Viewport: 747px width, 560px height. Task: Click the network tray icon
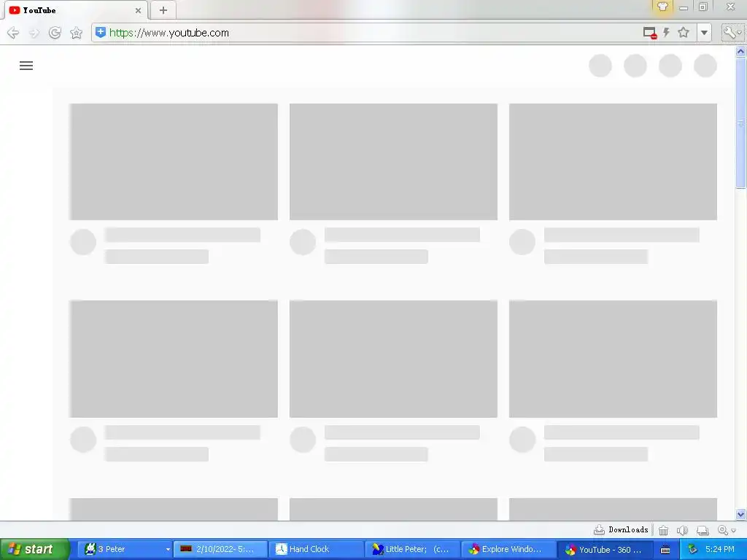[693, 550]
